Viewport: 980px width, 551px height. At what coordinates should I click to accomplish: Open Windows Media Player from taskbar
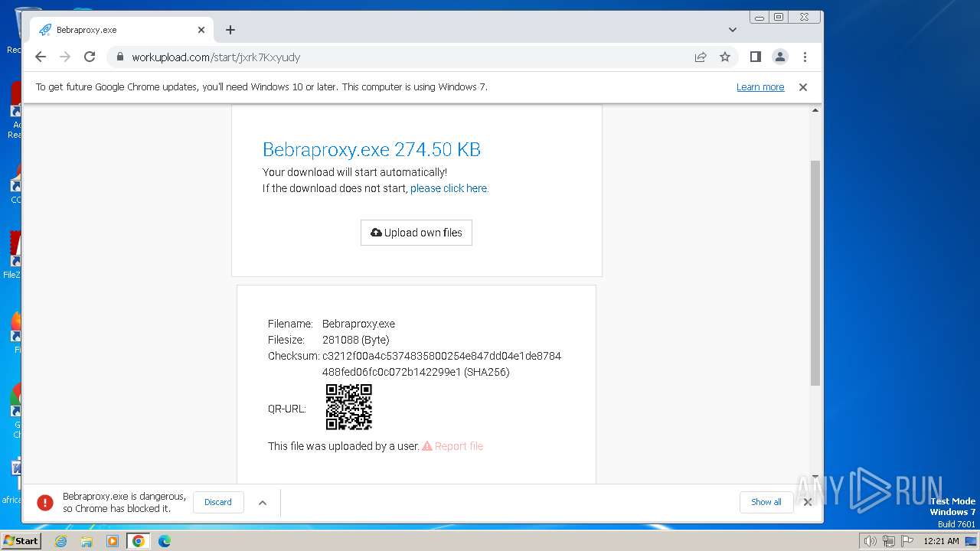[x=113, y=541]
